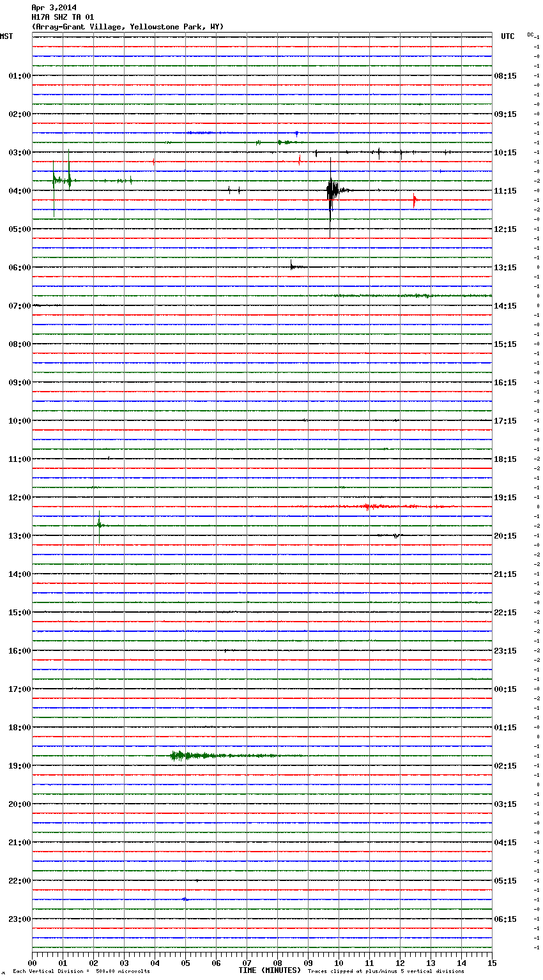
Task: Click the '06:15' UTC time label
Action: 505,919
